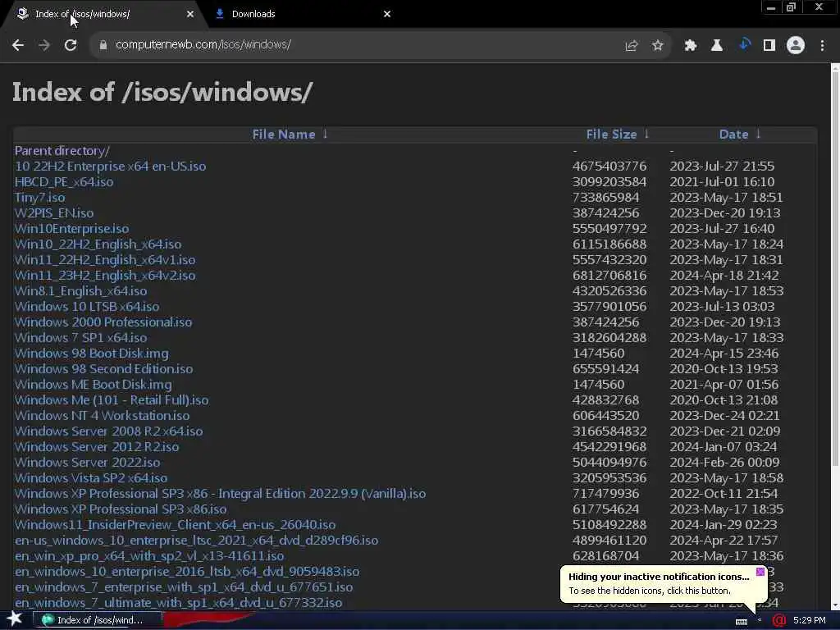
Task: Click the Win8.1_English_x64.iso link
Action: point(80,290)
